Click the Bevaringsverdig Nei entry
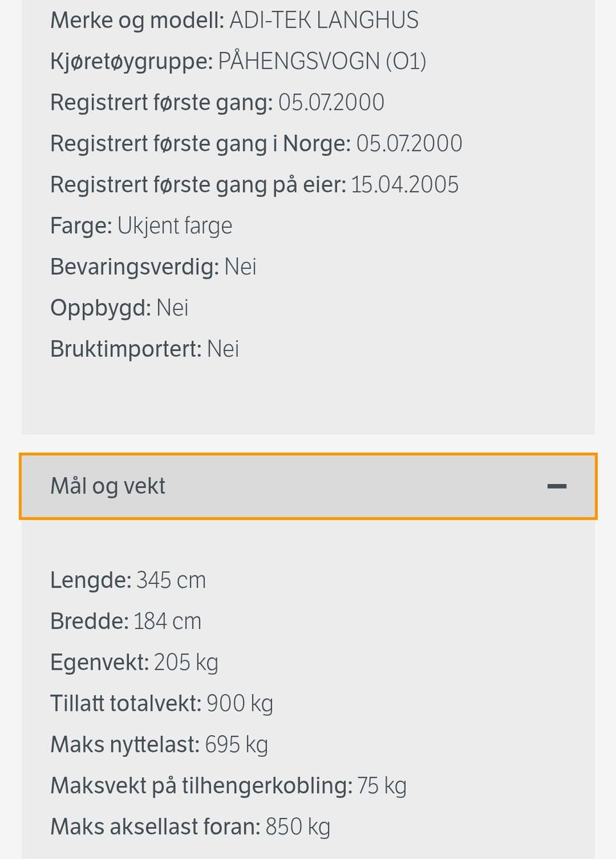 (x=153, y=267)
